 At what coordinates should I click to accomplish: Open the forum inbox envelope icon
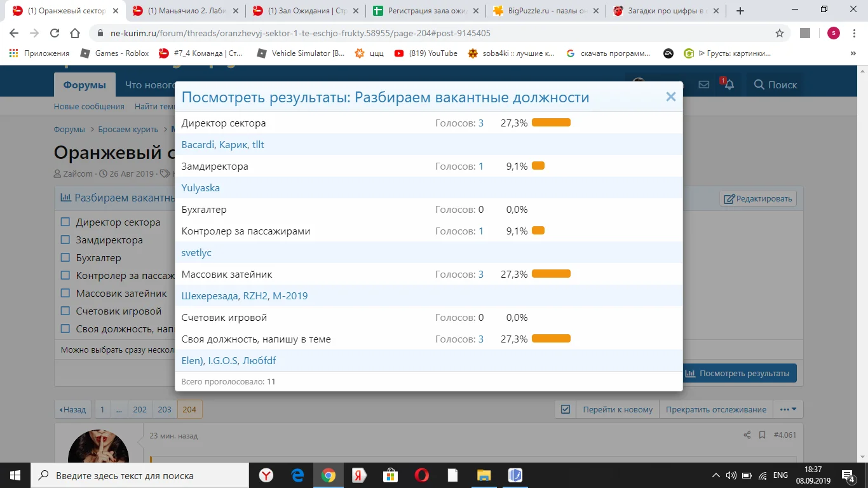(703, 83)
